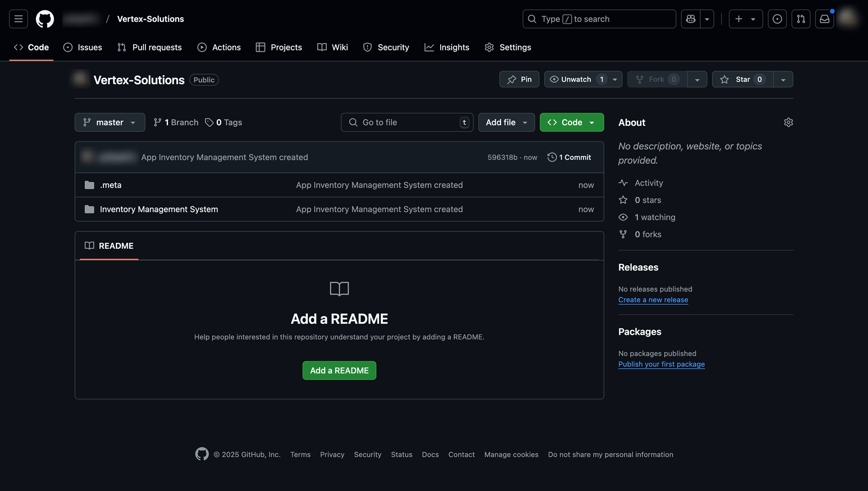Expand the Add file dropdown
The width and height of the screenshot is (868, 491).
506,122
